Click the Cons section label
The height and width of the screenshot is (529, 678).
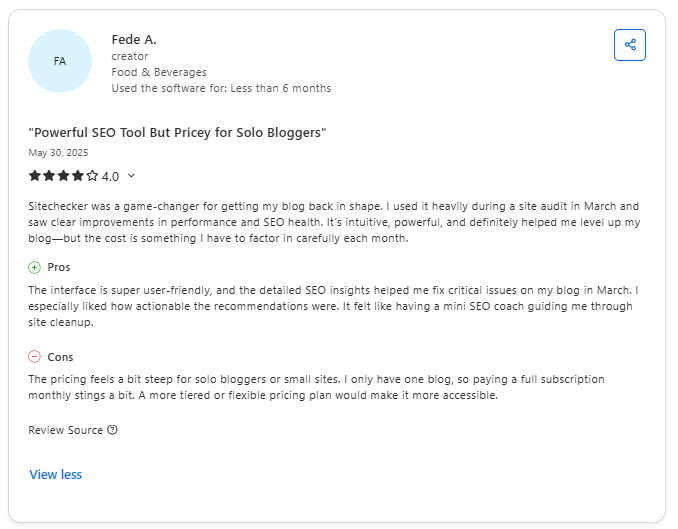coord(60,357)
